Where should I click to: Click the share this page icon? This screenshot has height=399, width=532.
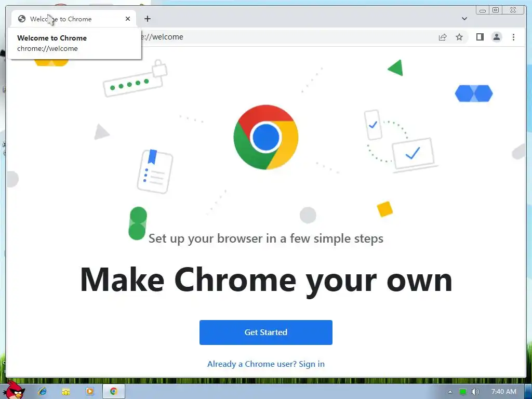coord(443,37)
